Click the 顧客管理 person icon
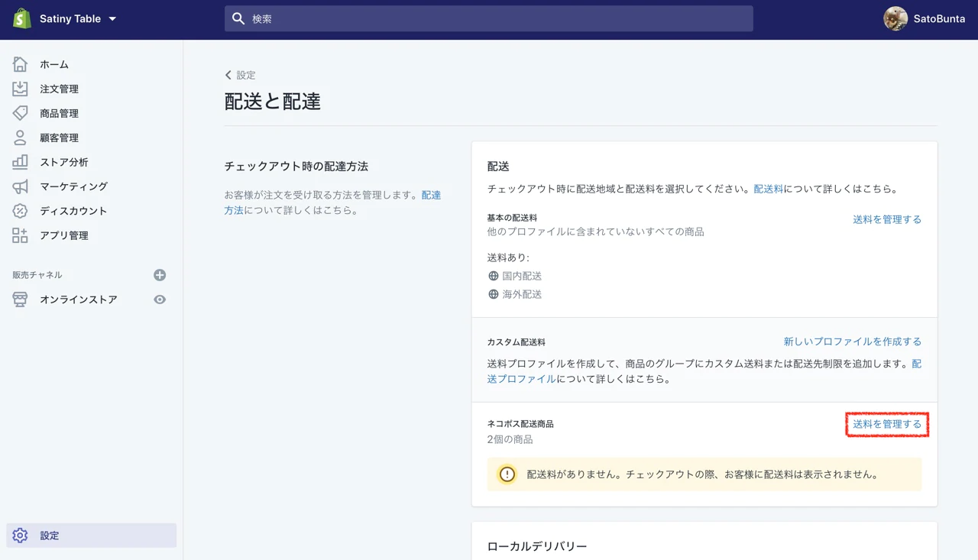Screen dimensions: 978x560 click(x=20, y=138)
